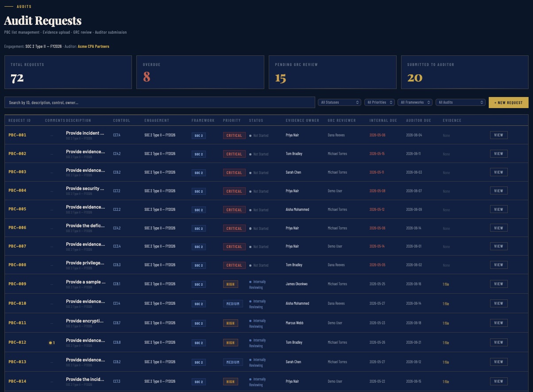The width and height of the screenshot is (533, 392).
Task: Click evidence owner James Okonkwo
Action: coord(297,284)
